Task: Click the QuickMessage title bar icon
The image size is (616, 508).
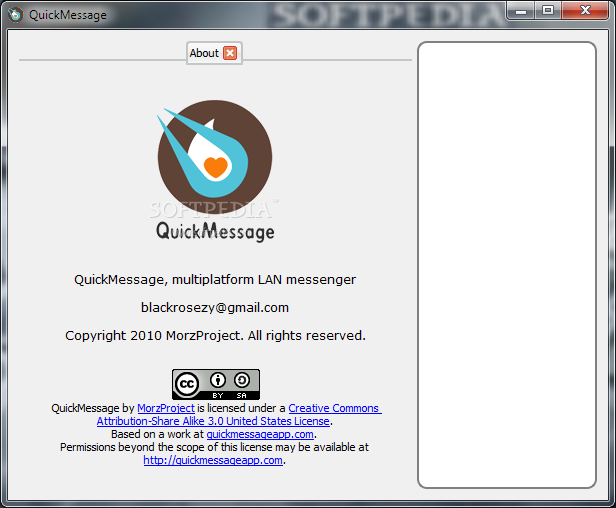Action: pyautogui.click(x=15, y=15)
